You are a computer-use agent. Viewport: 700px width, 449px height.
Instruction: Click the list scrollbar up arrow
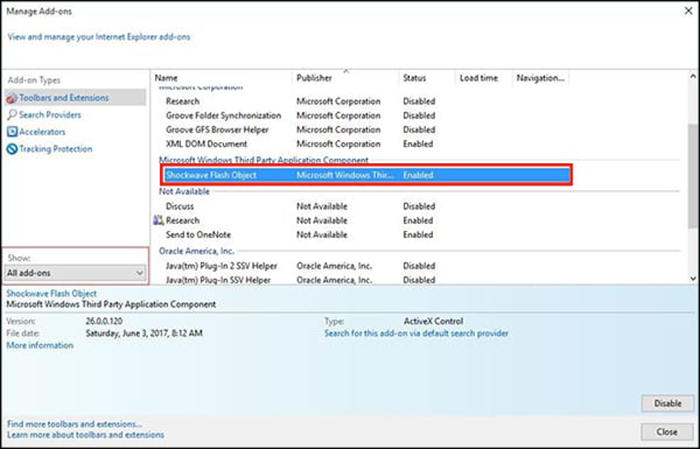[693, 76]
